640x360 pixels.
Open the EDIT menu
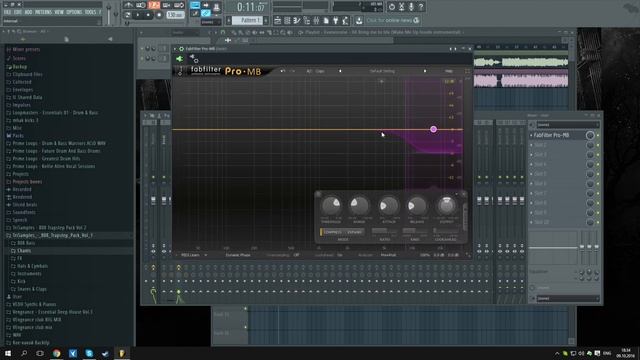[18, 12]
